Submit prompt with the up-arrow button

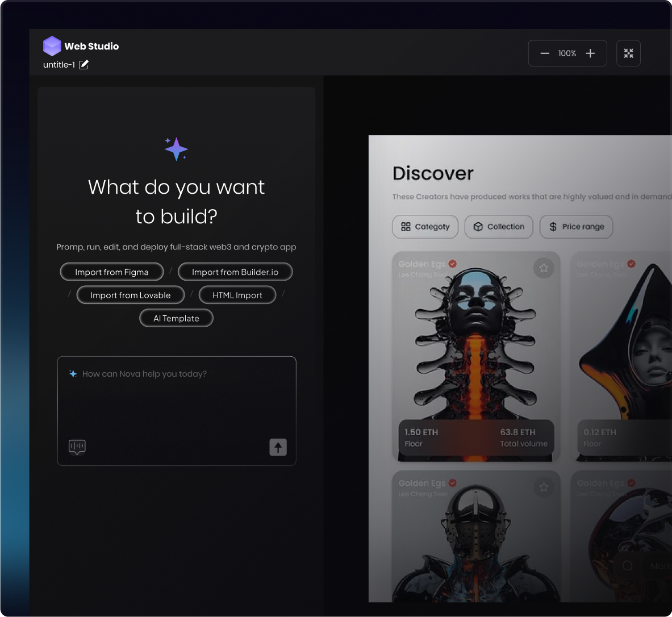[x=278, y=447]
